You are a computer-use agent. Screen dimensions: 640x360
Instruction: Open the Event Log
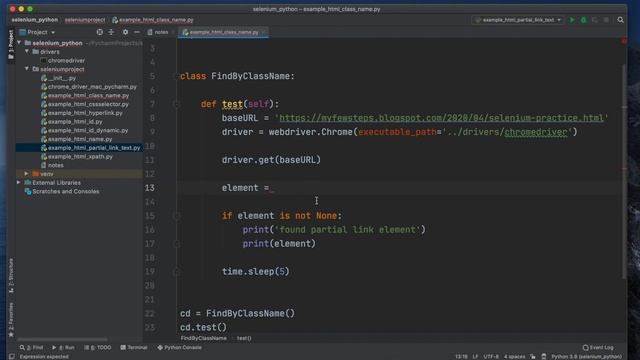[x=598, y=347]
